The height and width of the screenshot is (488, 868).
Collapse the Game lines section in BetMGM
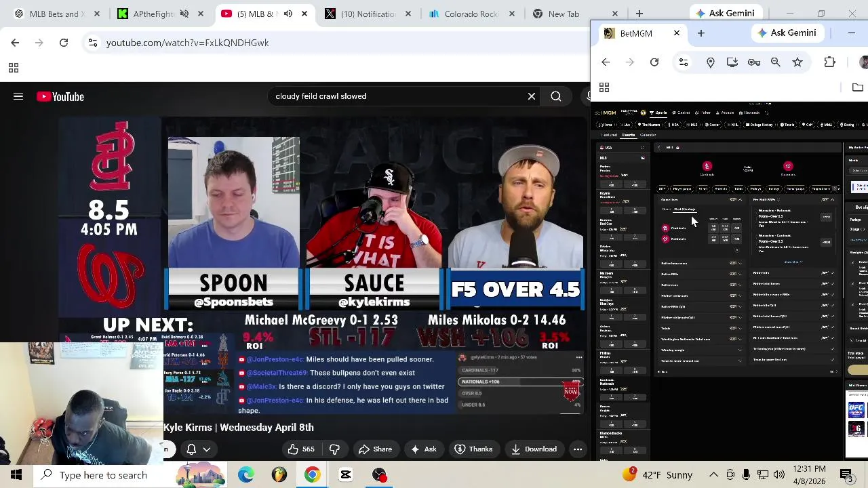[x=741, y=200]
